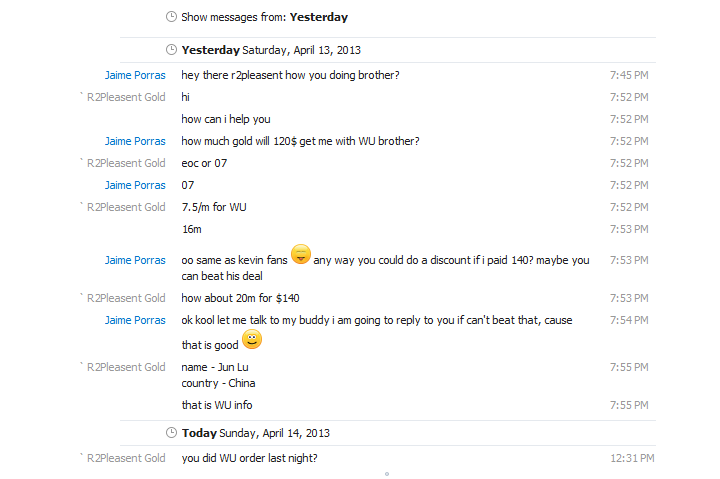Click clock icon next to Today Sunday header
The width and height of the screenshot is (720, 479).
(x=171, y=433)
